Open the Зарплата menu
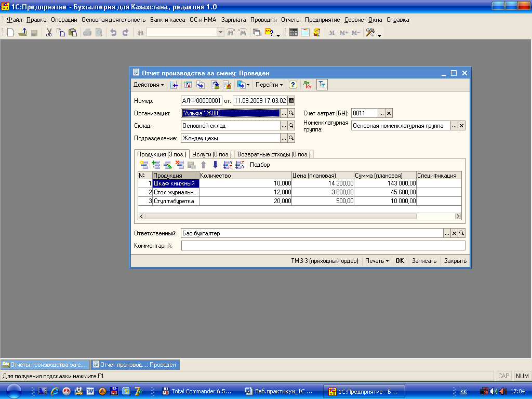This screenshot has width=532, height=399. (233, 20)
